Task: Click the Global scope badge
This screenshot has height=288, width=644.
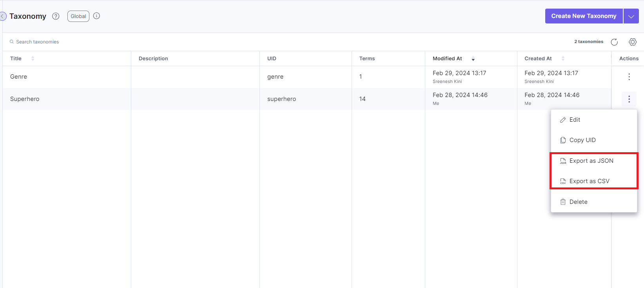Action: [78, 16]
